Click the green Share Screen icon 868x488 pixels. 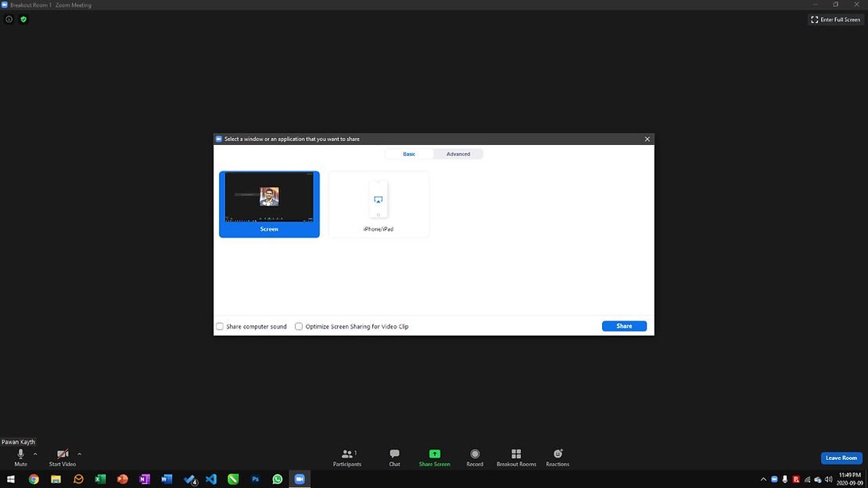435,454
